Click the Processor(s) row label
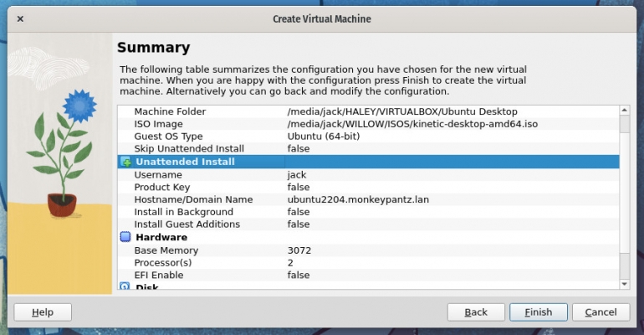Screen dimensions: 644x335 pos(162,263)
